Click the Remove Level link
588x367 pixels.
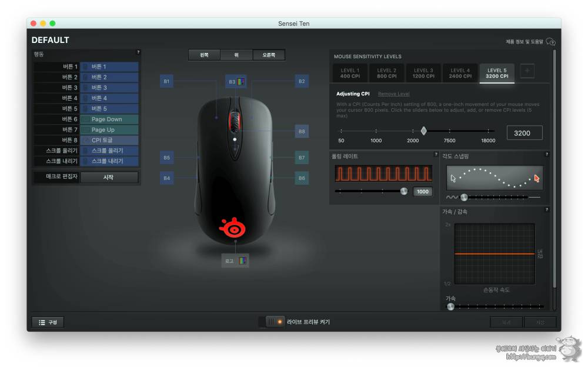pos(393,94)
